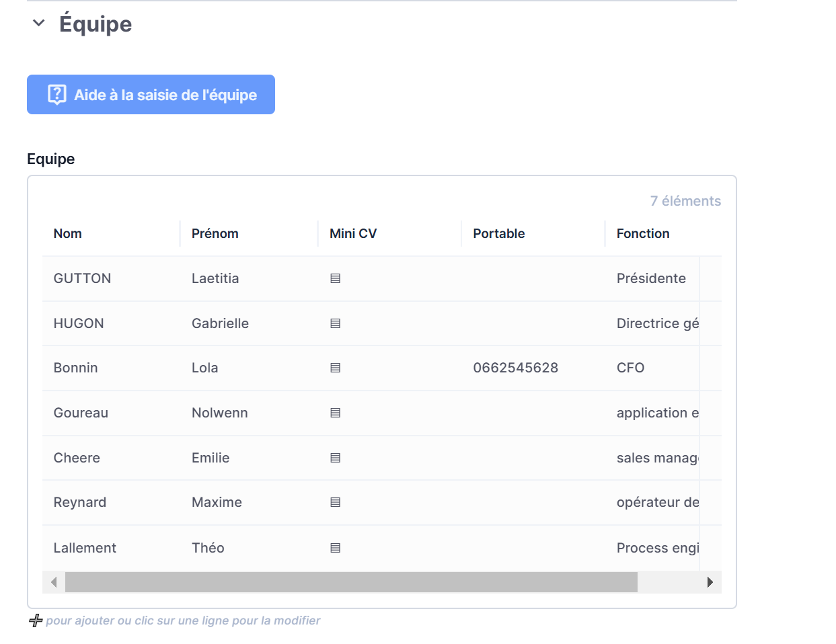Click the Fonction column header
Screen dimensions: 836x644
pyautogui.click(x=642, y=233)
